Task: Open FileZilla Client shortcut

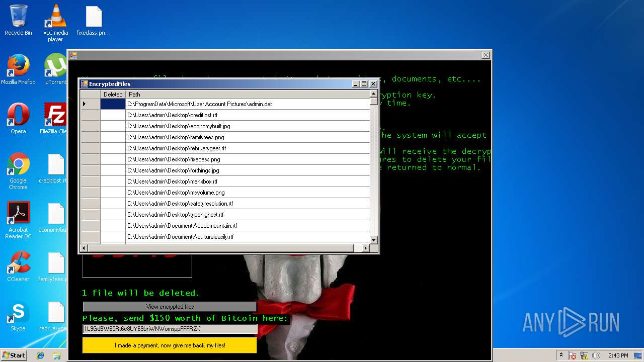Action: point(54,119)
